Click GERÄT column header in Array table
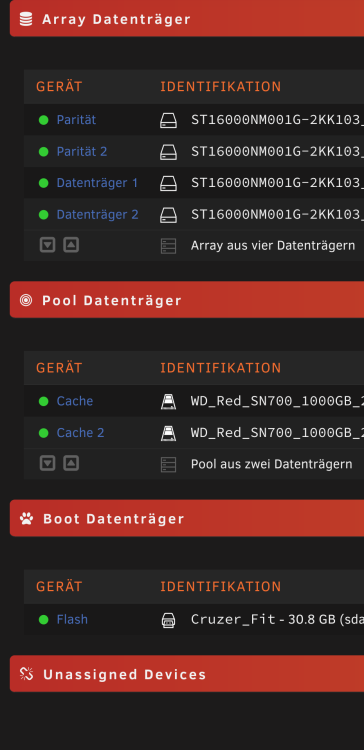The height and width of the screenshot is (750, 364). (59, 87)
